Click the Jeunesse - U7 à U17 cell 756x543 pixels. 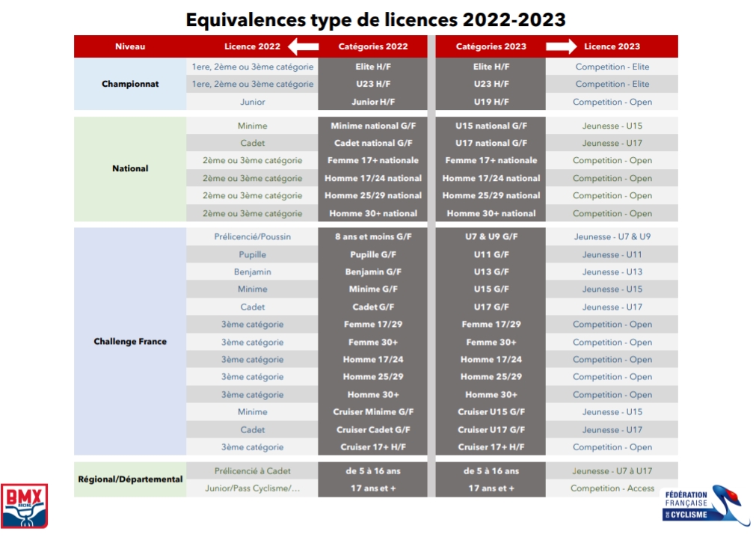coord(612,471)
